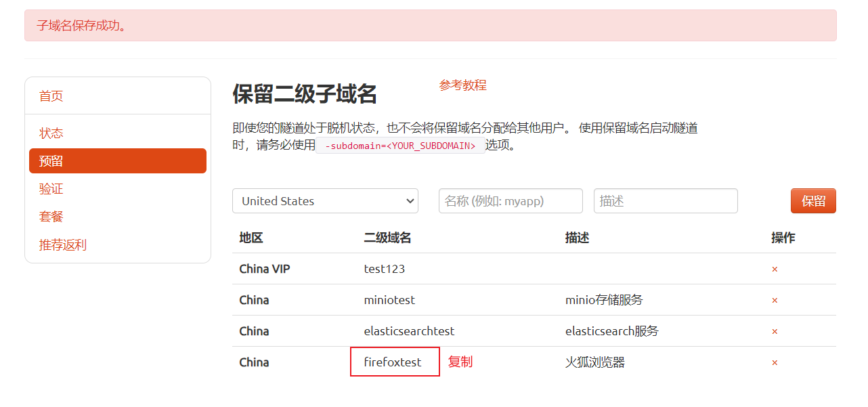
Task: Go to 首页 in the sidebar
Action: [51, 96]
